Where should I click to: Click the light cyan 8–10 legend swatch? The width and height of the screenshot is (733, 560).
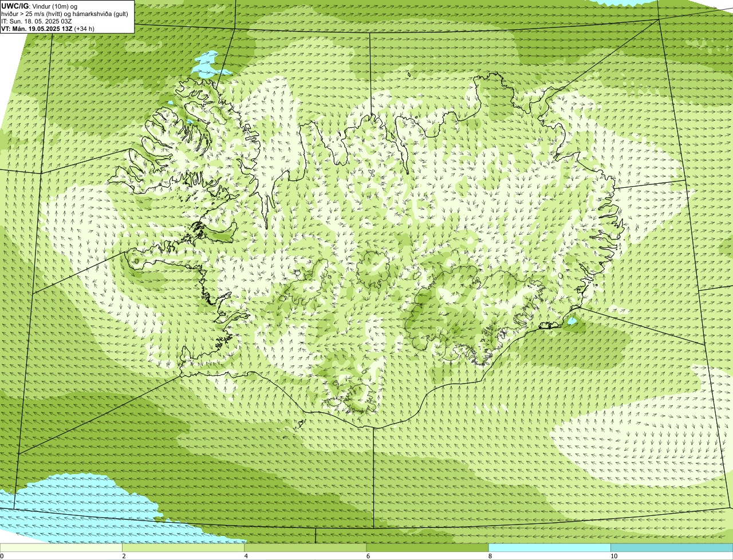549,547
